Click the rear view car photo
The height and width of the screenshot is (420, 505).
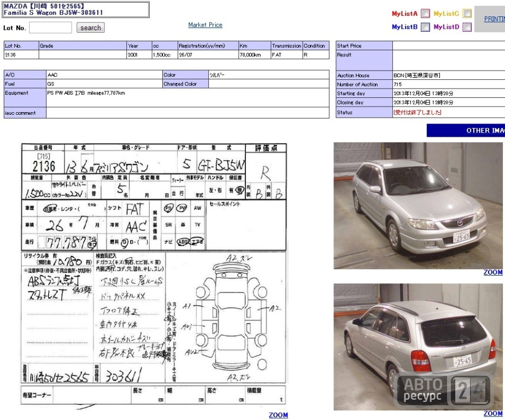coord(418,347)
